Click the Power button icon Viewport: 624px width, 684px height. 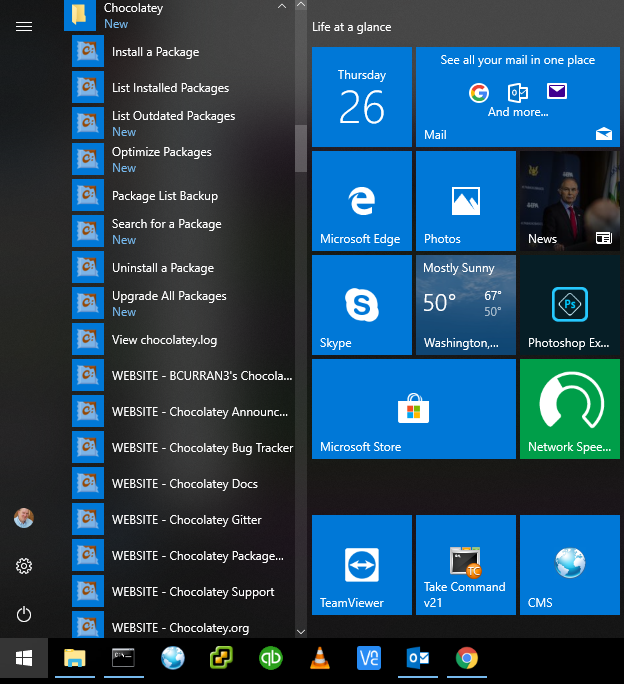click(24, 614)
